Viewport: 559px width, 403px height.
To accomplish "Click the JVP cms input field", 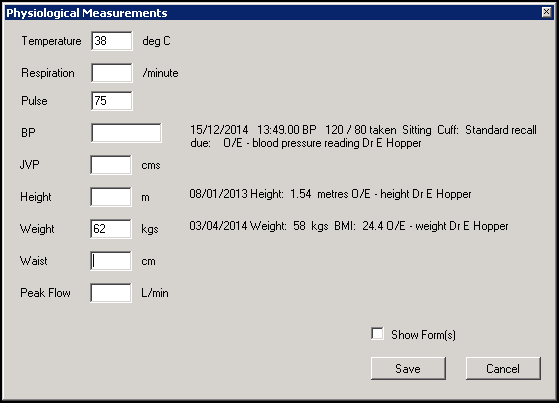I will (111, 165).
